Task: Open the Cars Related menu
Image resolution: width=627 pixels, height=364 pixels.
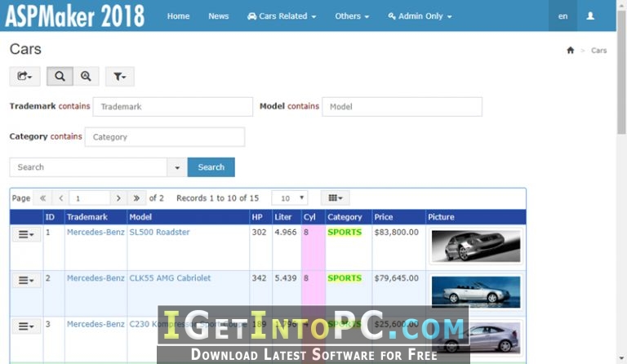Action: click(282, 16)
